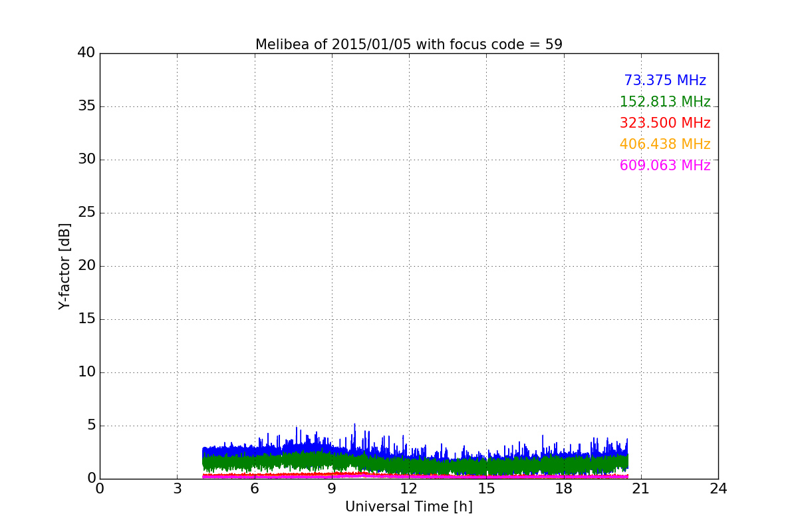Select the 406.438 MHz legend label
This screenshot has width=798, height=532.
(x=665, y=144)
